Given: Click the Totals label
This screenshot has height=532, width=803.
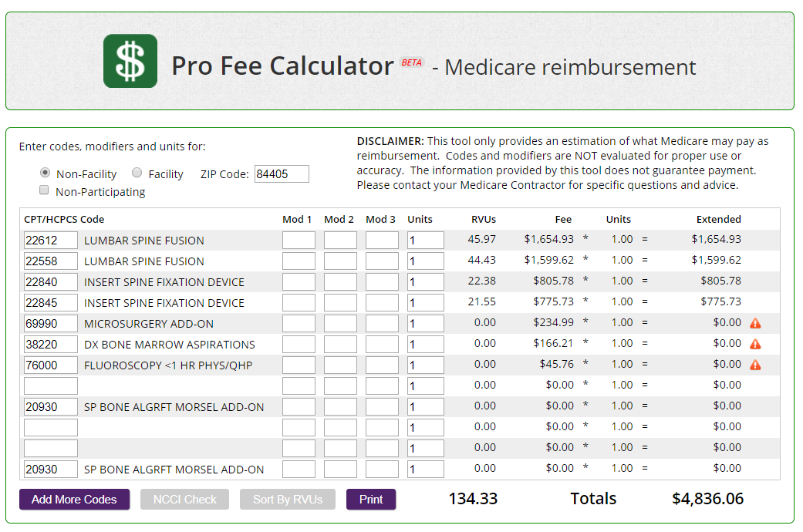Looking at the screenshot, I should (593, 499).
